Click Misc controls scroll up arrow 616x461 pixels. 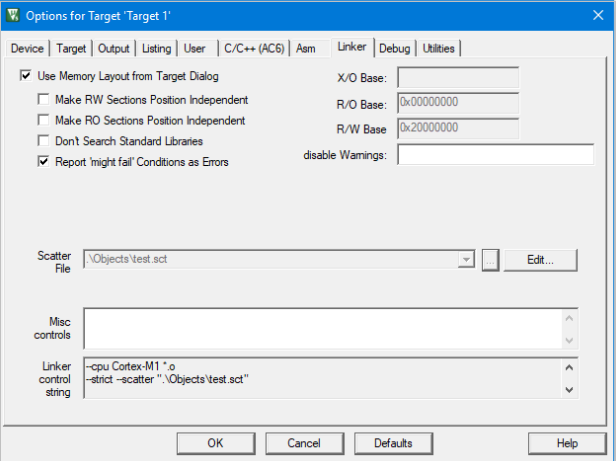click(x=569, y=318)
